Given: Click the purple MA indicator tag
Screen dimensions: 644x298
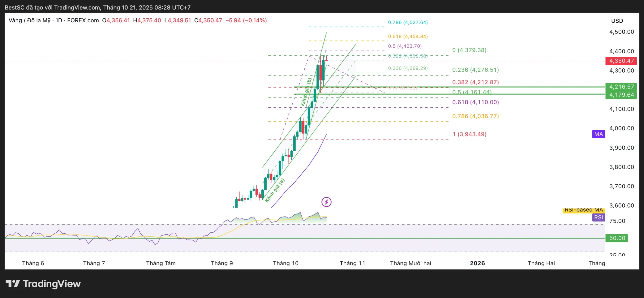Looking at the screenshot, I should tap(598, 134).
